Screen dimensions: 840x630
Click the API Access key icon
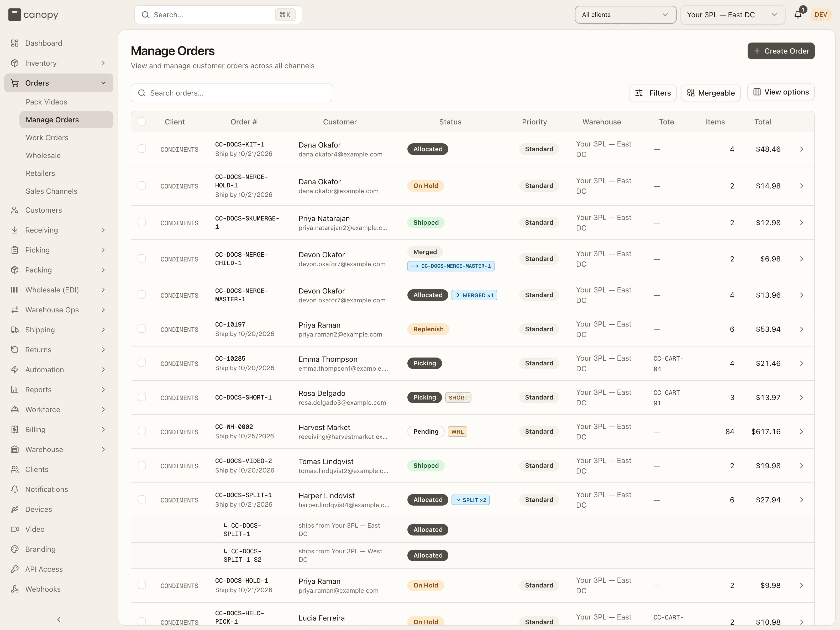click(x=14, y=569)
